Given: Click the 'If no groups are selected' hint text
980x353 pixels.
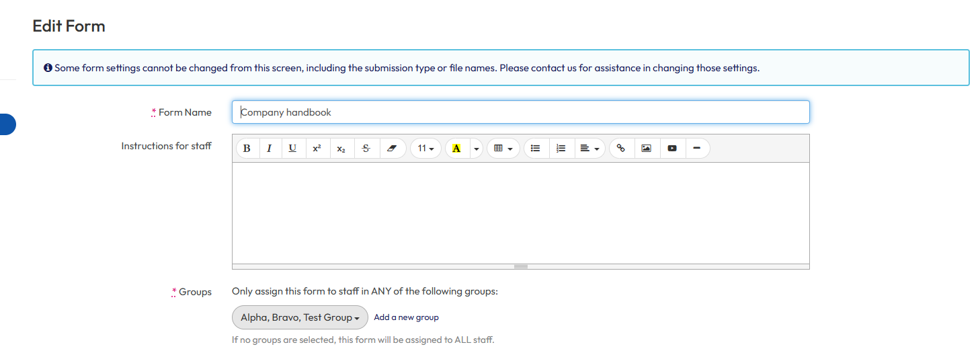Looking at the screenshot, I should 363,340.
